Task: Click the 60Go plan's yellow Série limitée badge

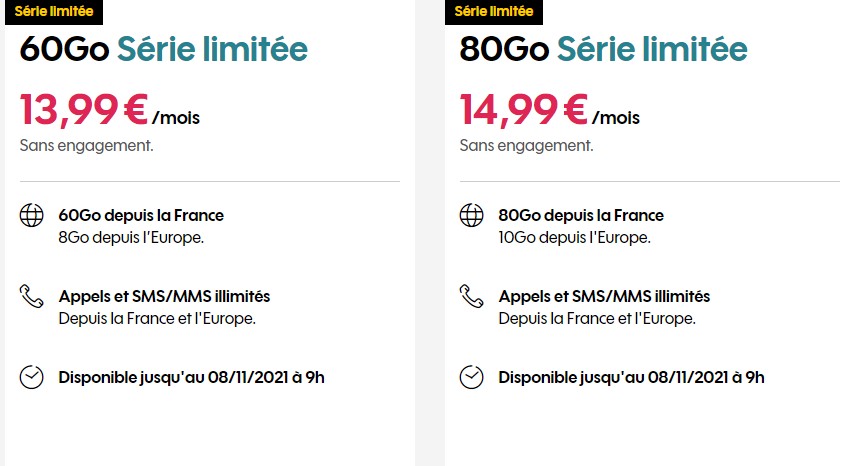Action: point(54,11)
